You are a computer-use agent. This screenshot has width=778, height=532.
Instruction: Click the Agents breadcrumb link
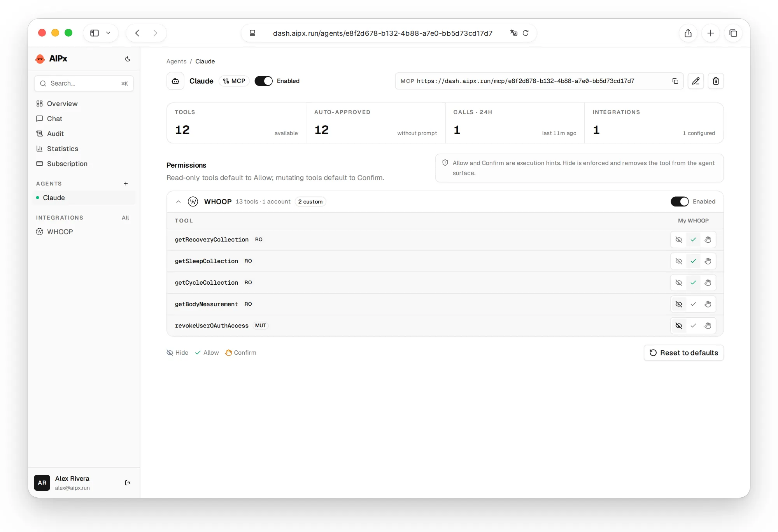(x=176, y=61)
